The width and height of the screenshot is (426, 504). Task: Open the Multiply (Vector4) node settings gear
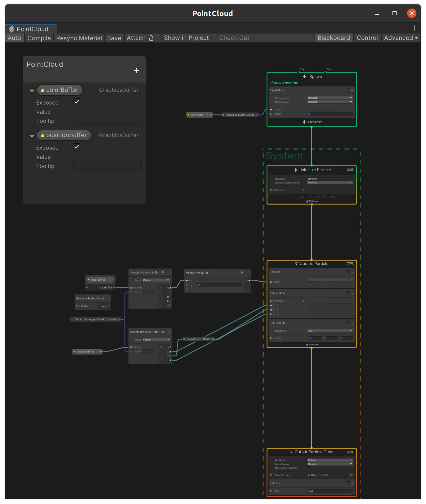coord(242,273)
